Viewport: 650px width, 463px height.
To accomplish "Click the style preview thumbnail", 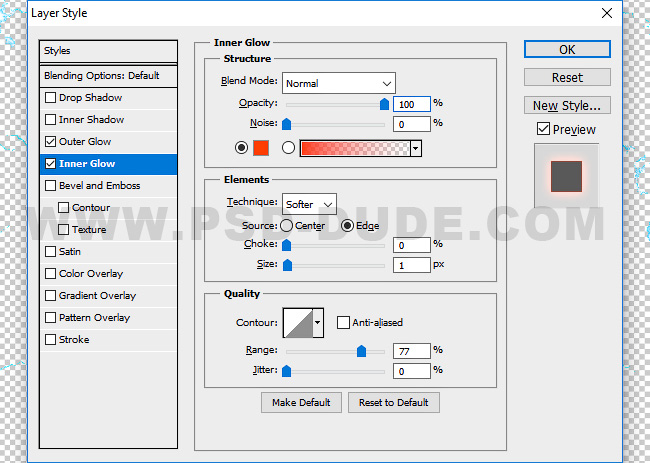I will tap(566, 176).
